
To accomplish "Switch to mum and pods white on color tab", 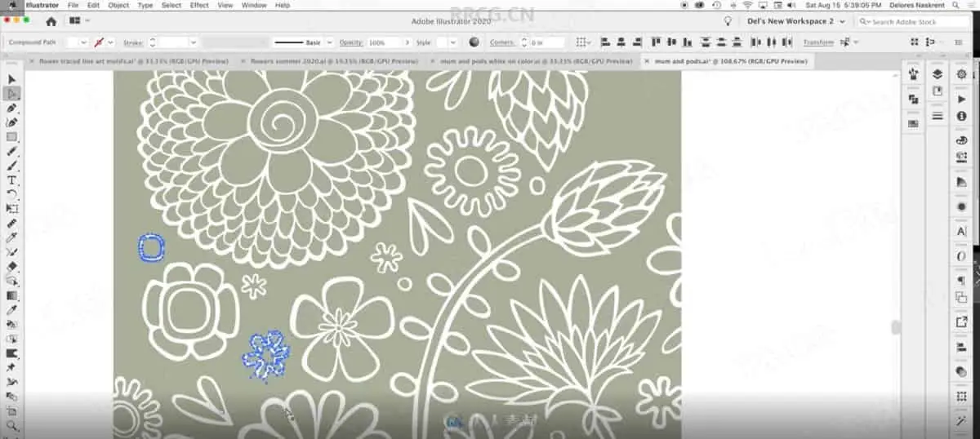I will [537, 60].
